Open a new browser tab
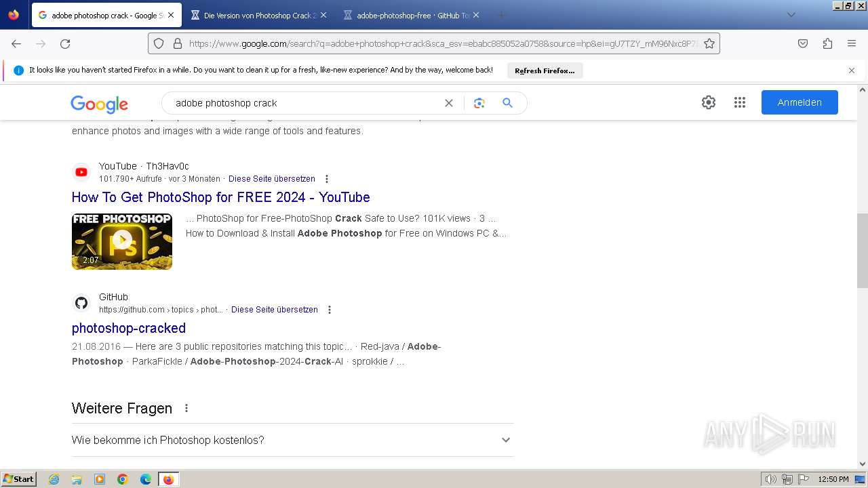 502,15
